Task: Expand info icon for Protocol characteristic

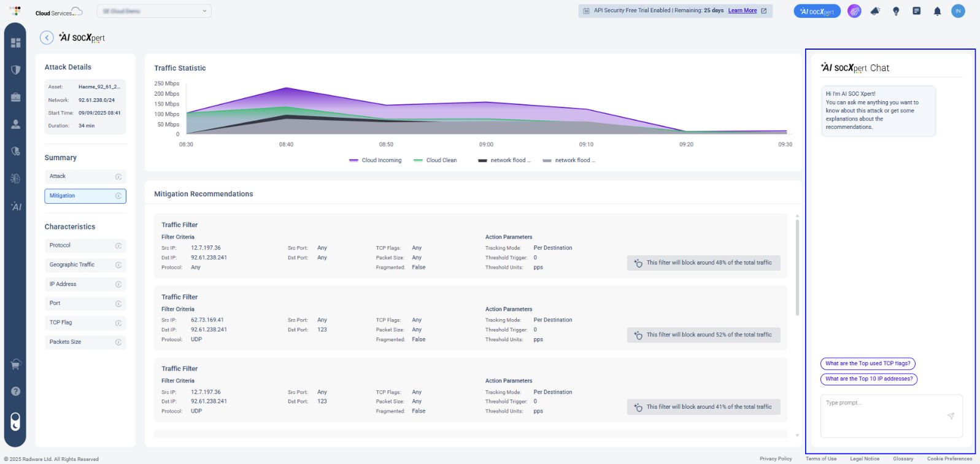Action: coord(118,246)
